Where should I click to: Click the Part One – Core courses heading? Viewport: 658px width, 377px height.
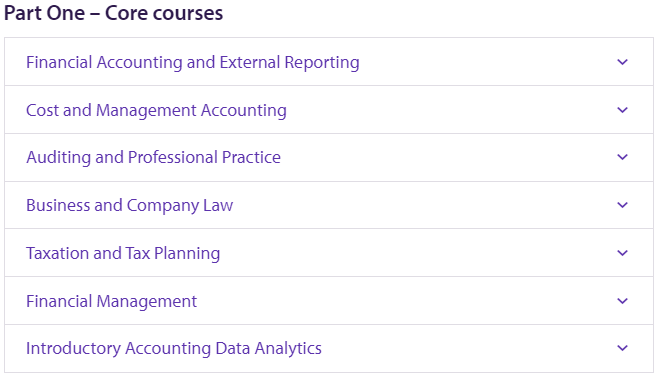click(113, 13)
